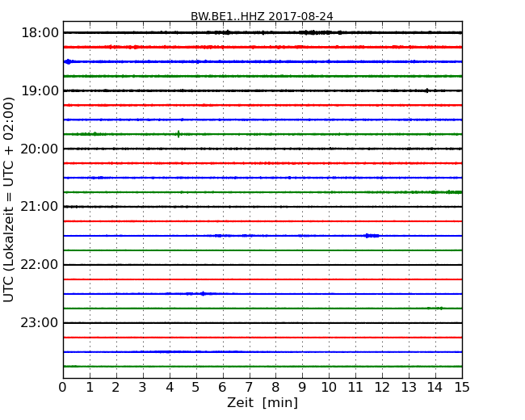Click the noisy black burst near minute 9.5 on 18:00 trace
Viewport: 525px width, 420px height.
315,32
